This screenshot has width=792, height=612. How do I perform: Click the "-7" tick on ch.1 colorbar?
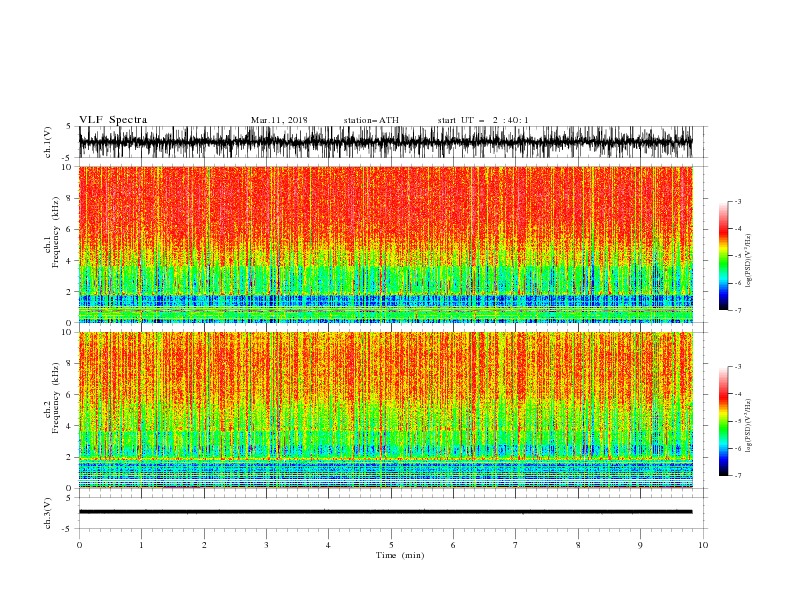tap(738, 310)
